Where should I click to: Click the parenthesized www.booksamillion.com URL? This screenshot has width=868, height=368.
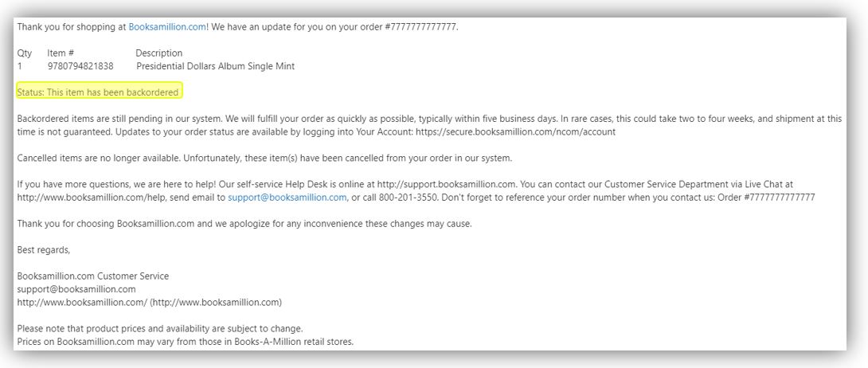[x=216, y=303]
